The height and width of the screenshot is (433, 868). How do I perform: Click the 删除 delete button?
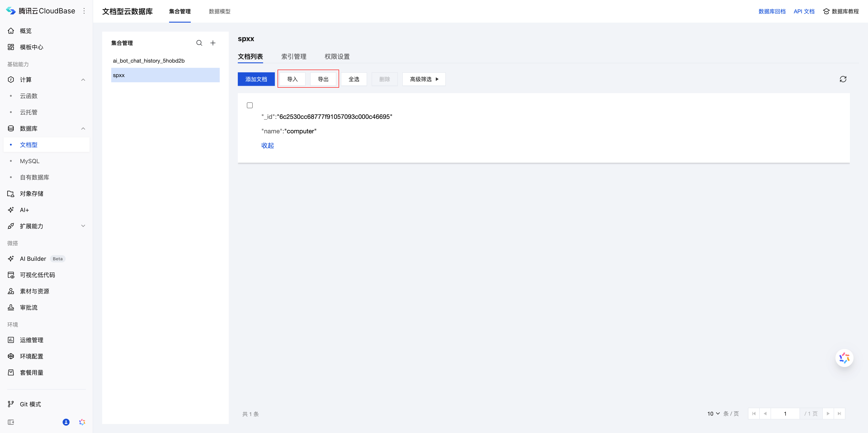pyautogui.click(x=384, y=79)
